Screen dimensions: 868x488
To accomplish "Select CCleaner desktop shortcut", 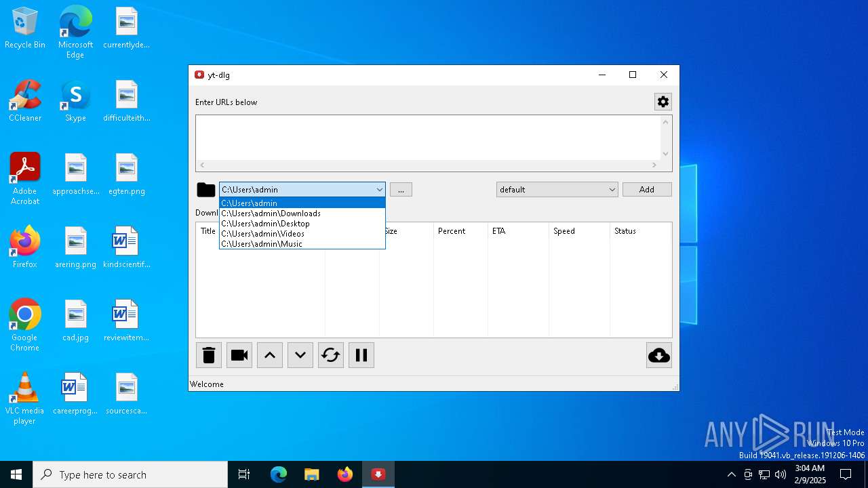I will (x=25, y=101).
